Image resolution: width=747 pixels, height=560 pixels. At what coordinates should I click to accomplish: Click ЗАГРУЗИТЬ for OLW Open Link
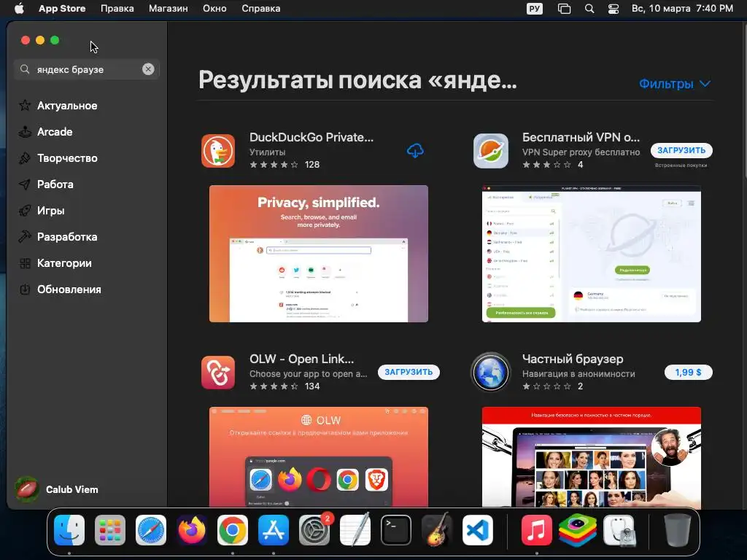pyautogui.click(x=409, y=372)
